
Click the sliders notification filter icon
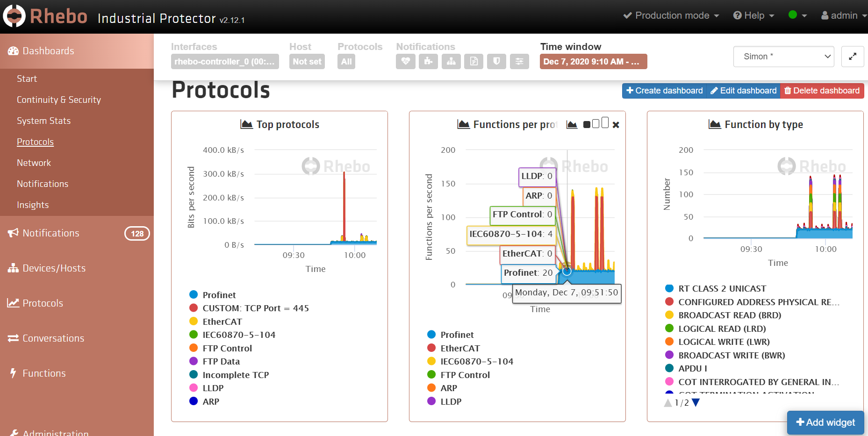[x=519, y=61]
